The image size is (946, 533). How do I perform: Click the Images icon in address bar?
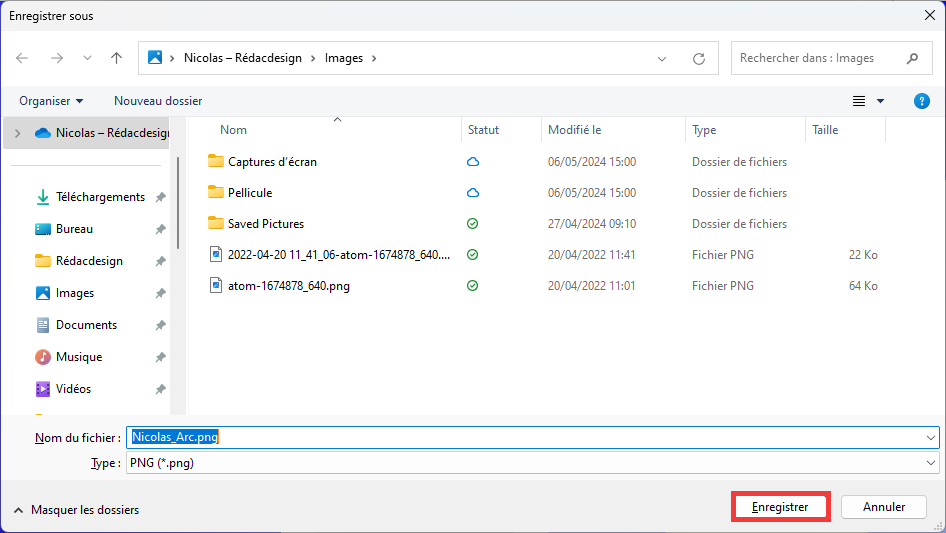(155, 57)
